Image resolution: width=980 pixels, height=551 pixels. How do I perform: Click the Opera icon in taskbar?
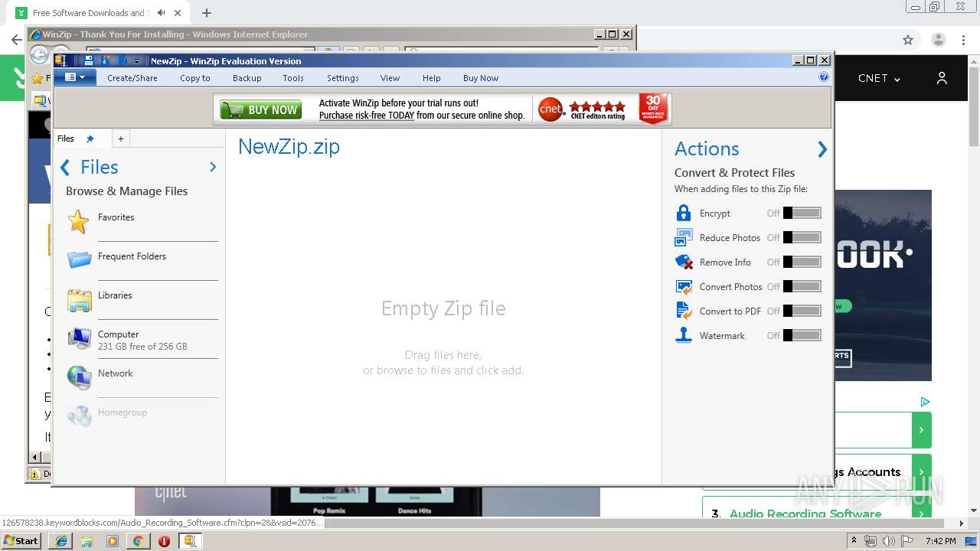tap(164, 541)
